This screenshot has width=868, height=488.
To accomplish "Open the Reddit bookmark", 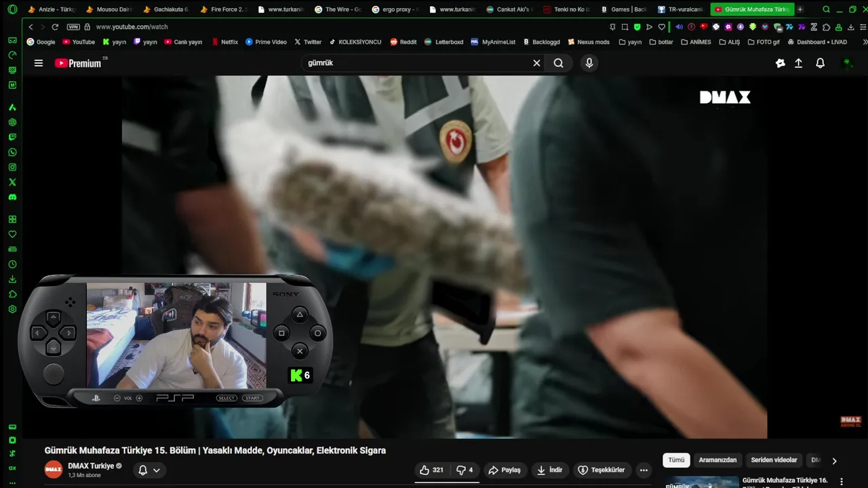I will (403, 41).
